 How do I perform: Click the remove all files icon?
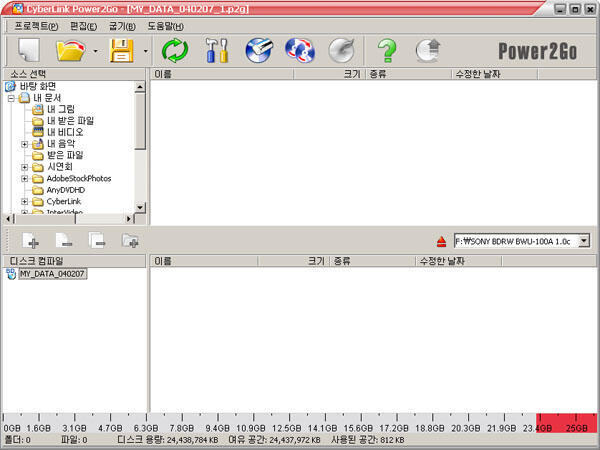(x=97, y=241)
